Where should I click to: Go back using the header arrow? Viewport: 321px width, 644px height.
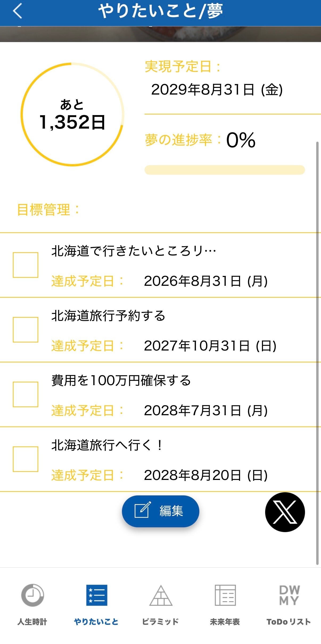(18, 11)
